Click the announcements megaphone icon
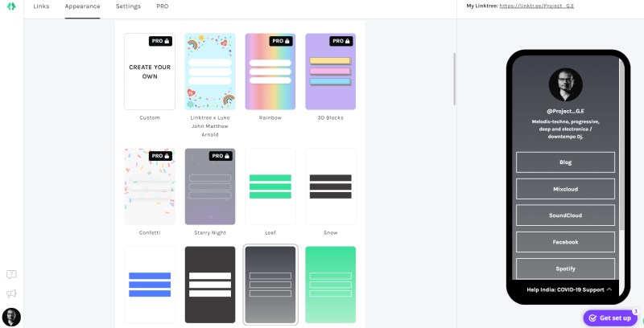 click(11, 293)
